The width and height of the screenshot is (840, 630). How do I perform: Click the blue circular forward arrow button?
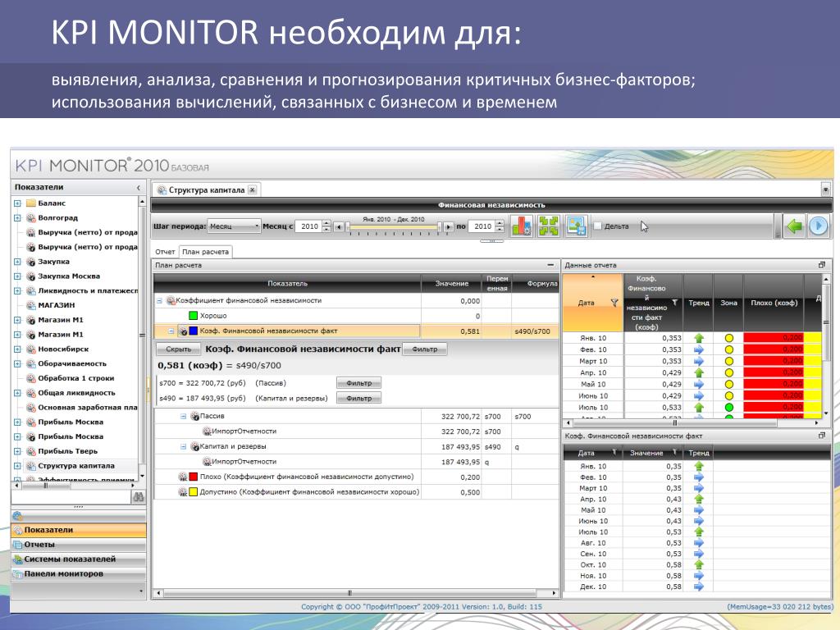coord(818,226)
